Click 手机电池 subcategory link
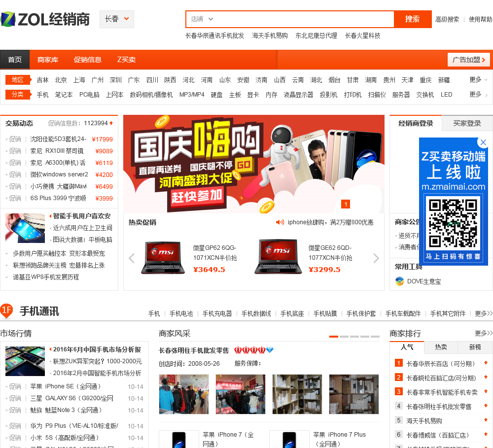This screenshot has width=493, height=448. coord(181,313)
